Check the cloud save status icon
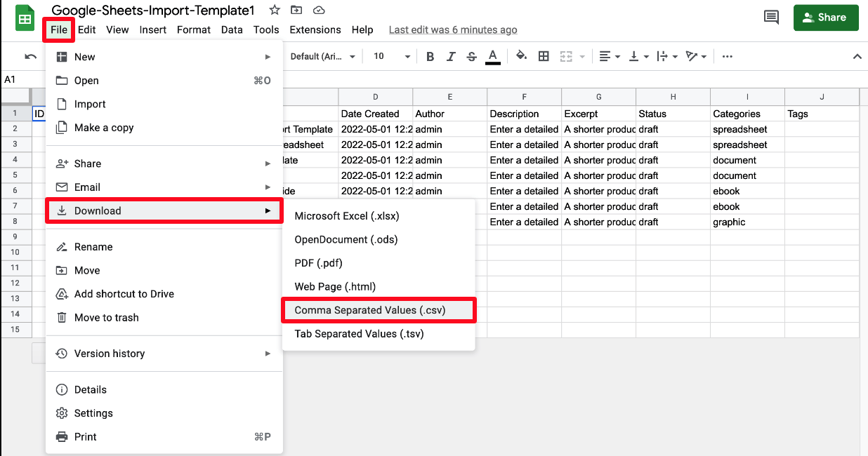The height and width of the screenshot is (456, 868). pos(319,11)
